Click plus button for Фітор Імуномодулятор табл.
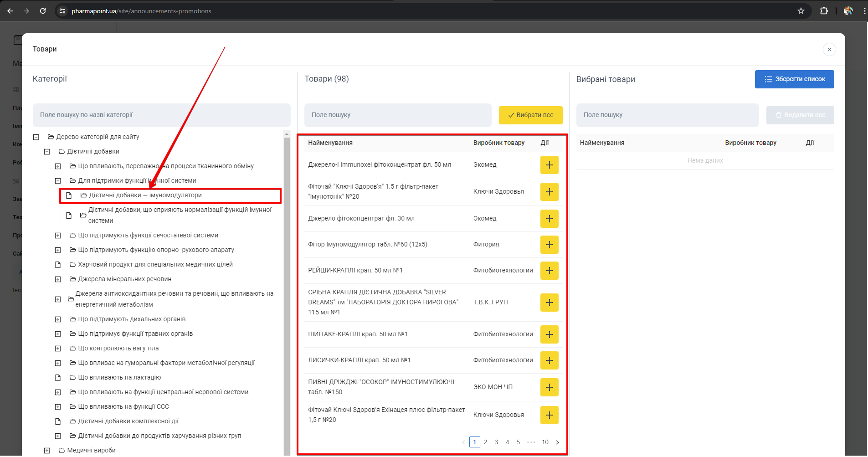868x457 pixels. pos(549,245)
